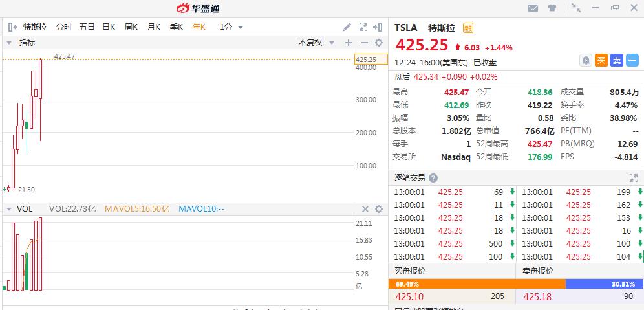Click the bid price 425.10
644x310 pixels.
tap(409, 297)
